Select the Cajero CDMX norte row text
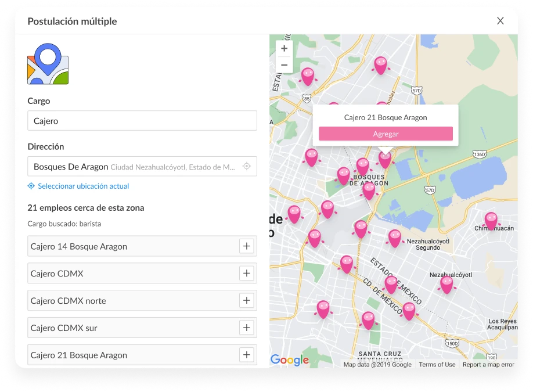This screenshot has height=392, width=533. 69,301
